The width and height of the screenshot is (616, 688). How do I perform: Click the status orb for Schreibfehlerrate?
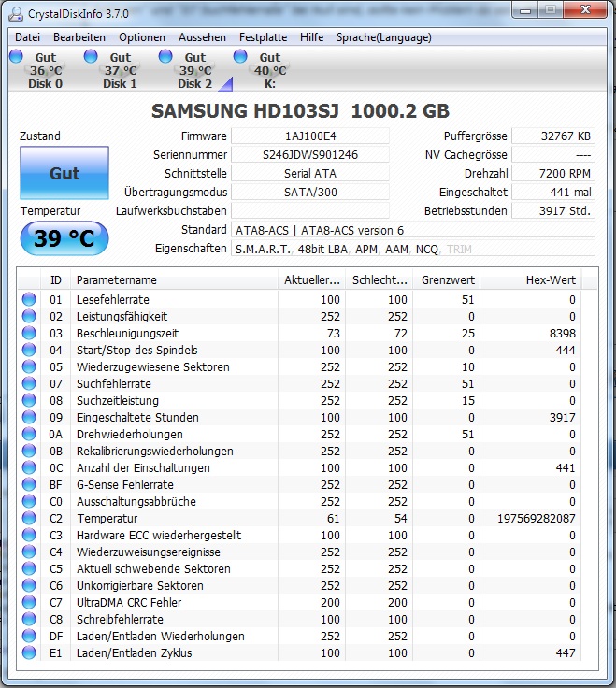pos(29,619)
